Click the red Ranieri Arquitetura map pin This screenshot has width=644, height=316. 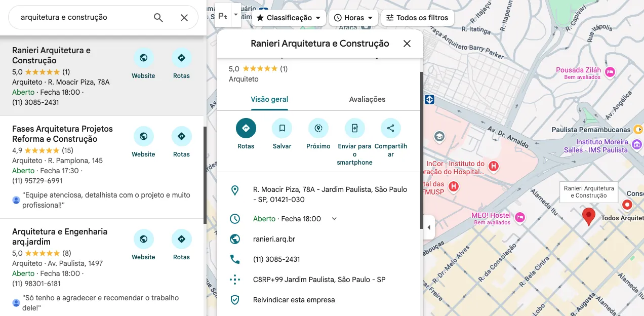(x=588, y=216)
